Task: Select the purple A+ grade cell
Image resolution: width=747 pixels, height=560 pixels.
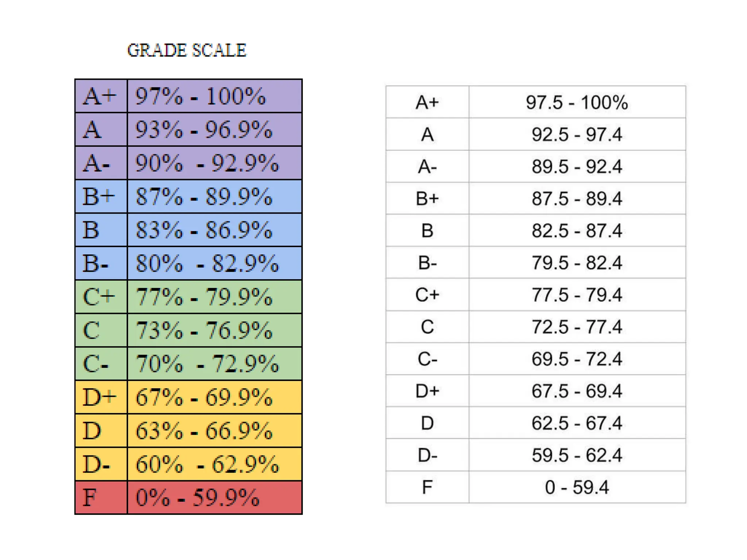Action: click(x=101, y=96)
